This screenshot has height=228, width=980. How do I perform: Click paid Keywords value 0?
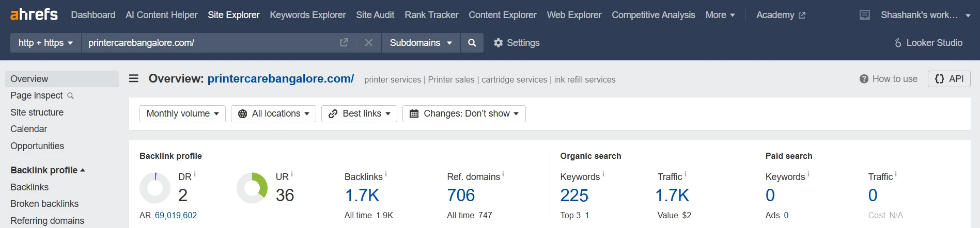tap(770, 195)
